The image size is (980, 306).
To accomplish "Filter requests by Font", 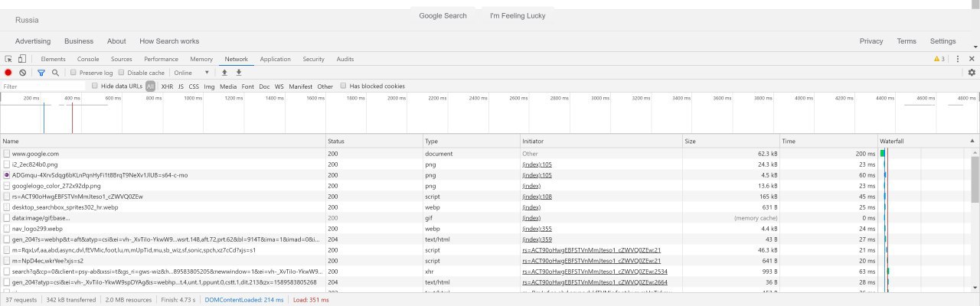I will pos(248,86).
